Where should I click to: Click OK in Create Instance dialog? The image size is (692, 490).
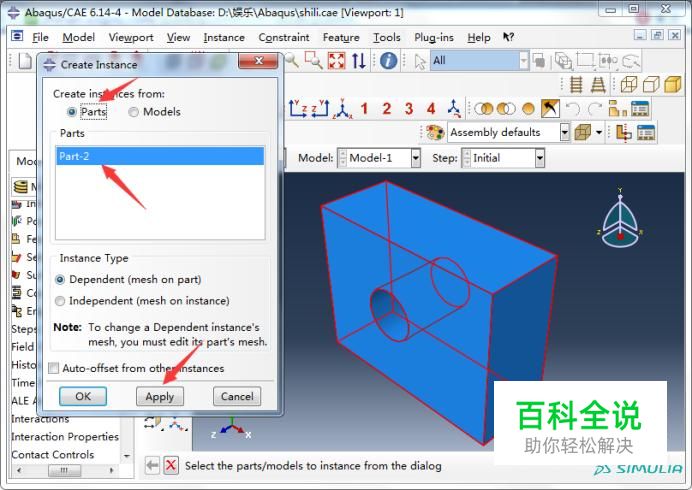tap(83, 396)
